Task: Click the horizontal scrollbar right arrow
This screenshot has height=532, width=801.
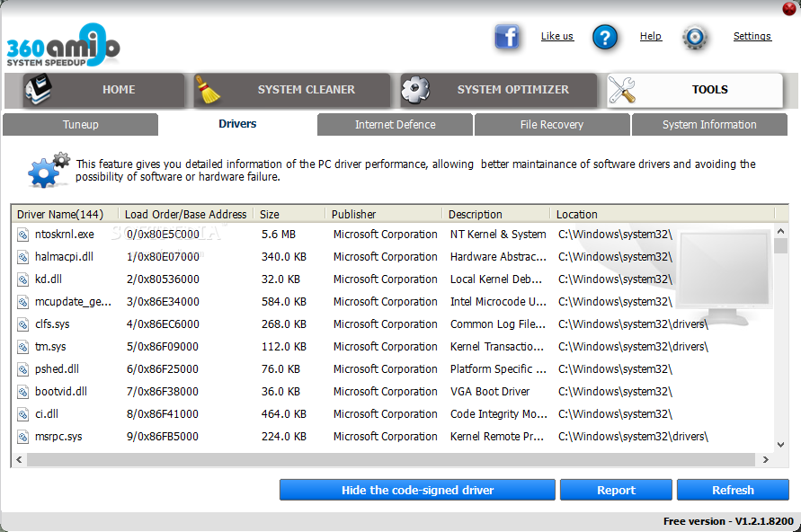Action: tap(765, 459)
